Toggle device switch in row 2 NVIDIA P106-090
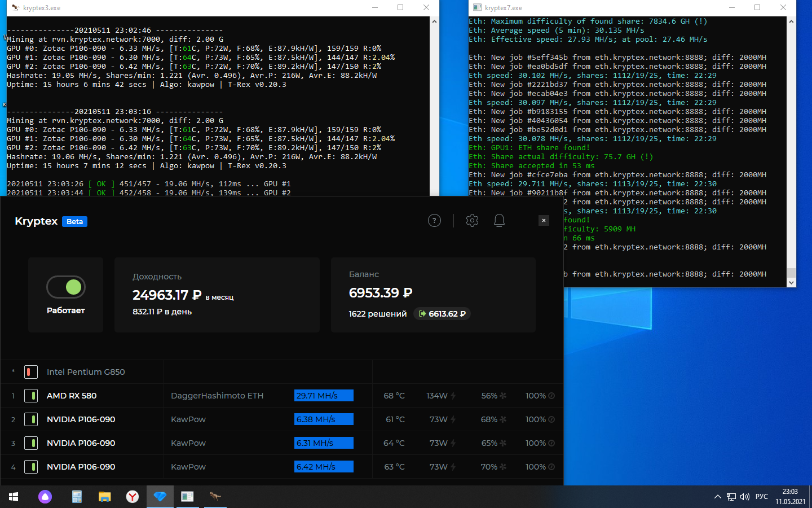 pos(31,419)
